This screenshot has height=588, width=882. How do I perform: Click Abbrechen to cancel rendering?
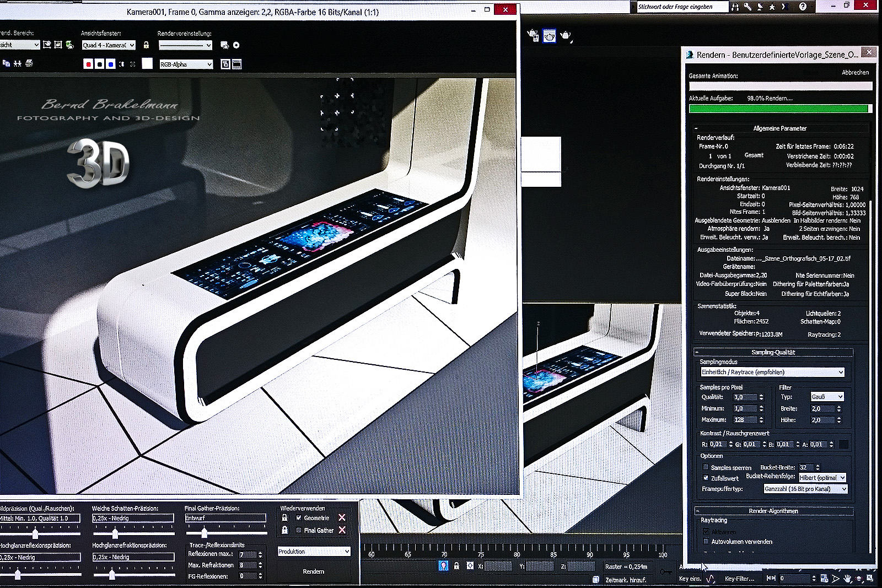855,72
